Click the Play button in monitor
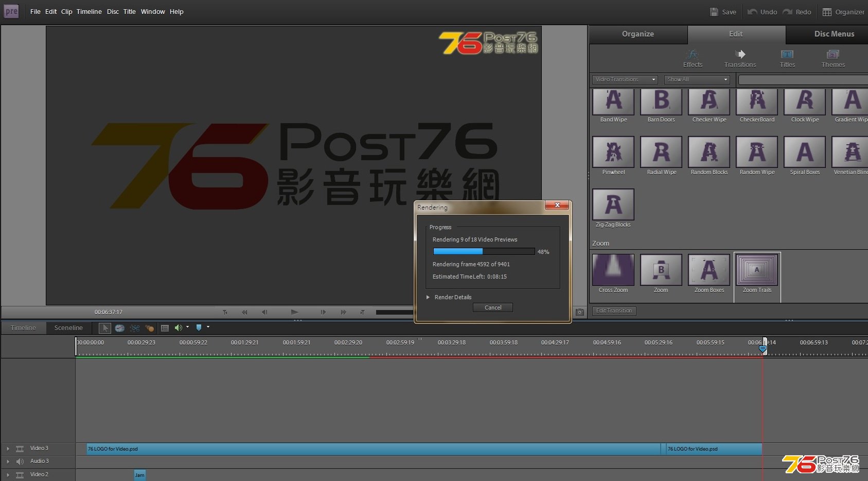This screenshot has height=481, width=868. (294, 312)
